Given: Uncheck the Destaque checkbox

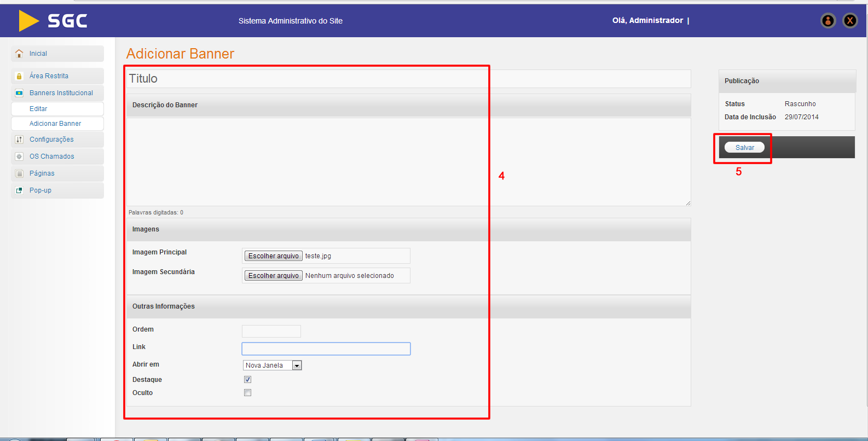Looking at the screenshot, I should click(x=247, y=379).
